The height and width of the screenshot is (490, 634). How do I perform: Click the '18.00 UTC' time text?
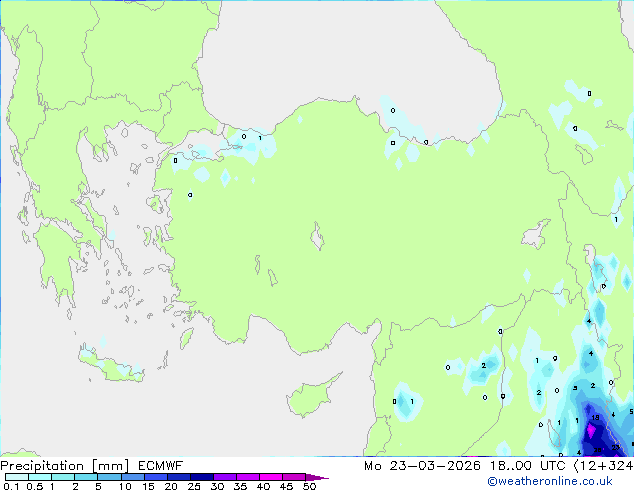[x=528, y=466]
